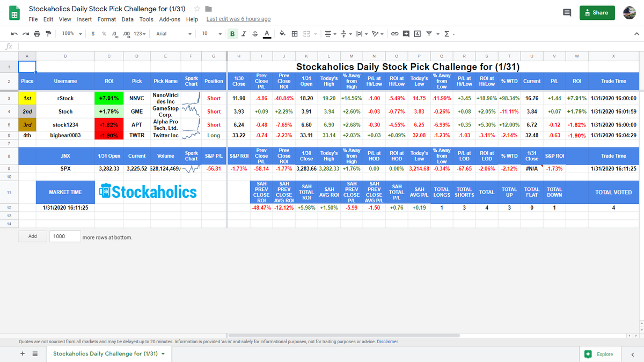644x362 pixels.
Task: Open the Tools menu
Action: click(x=147, y=19)
